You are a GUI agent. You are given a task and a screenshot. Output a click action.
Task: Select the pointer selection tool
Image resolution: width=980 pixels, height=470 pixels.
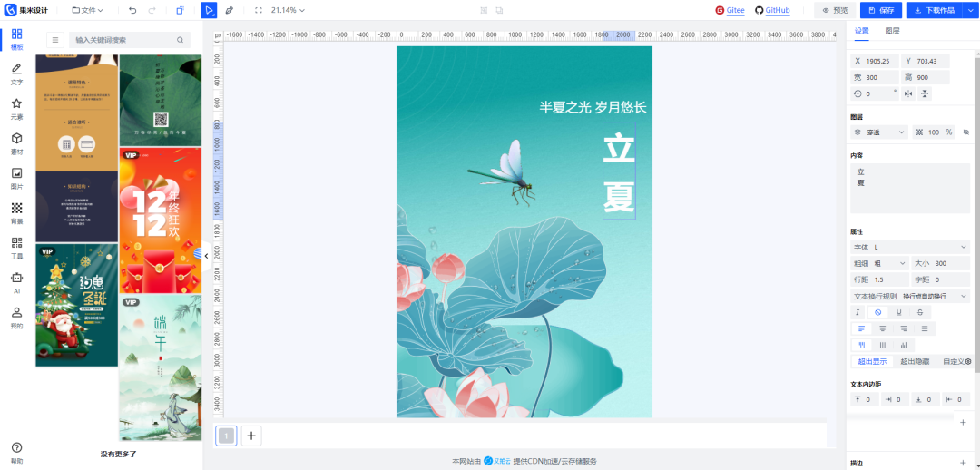click(x=210, y=10)
